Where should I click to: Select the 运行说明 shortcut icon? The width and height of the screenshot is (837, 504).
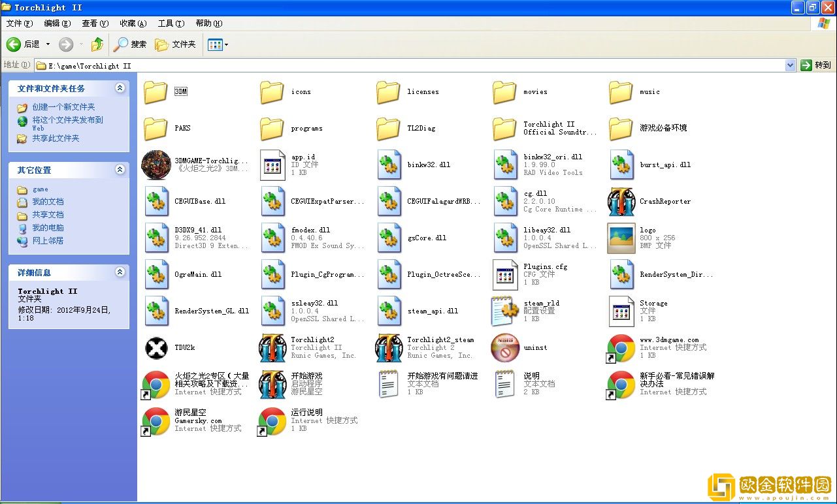coord(272,421)
